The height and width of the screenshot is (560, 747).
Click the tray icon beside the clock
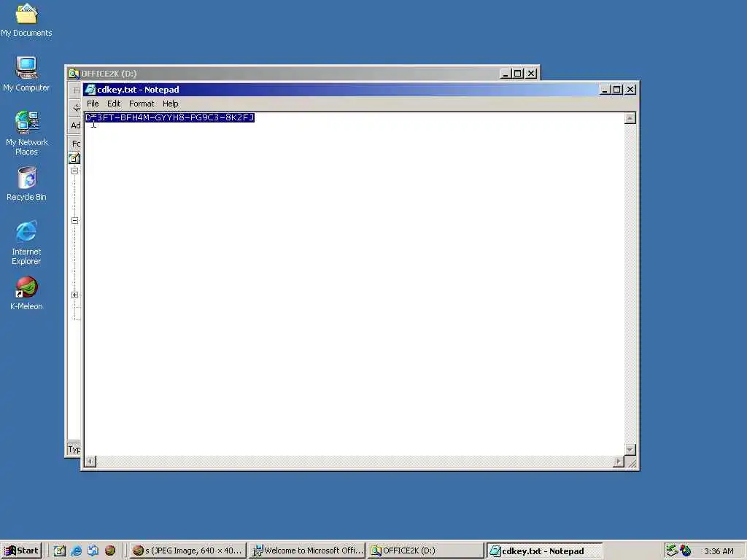pos(685,551)
